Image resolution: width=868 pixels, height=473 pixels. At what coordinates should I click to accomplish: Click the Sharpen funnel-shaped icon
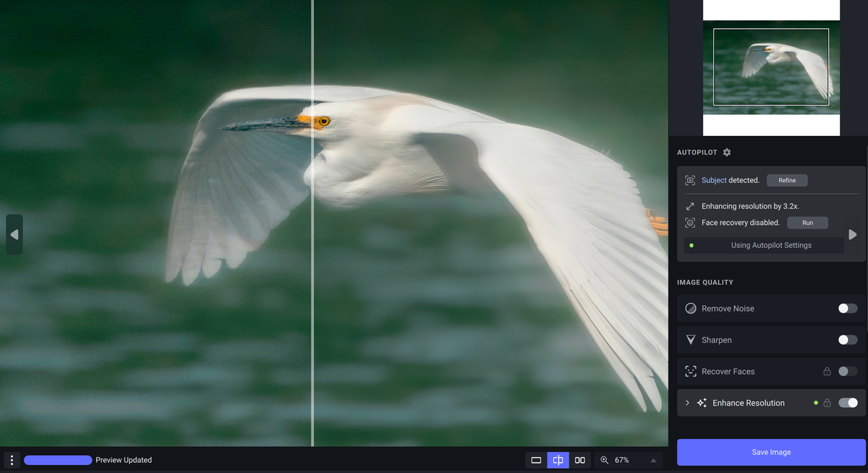coord(691,339)
